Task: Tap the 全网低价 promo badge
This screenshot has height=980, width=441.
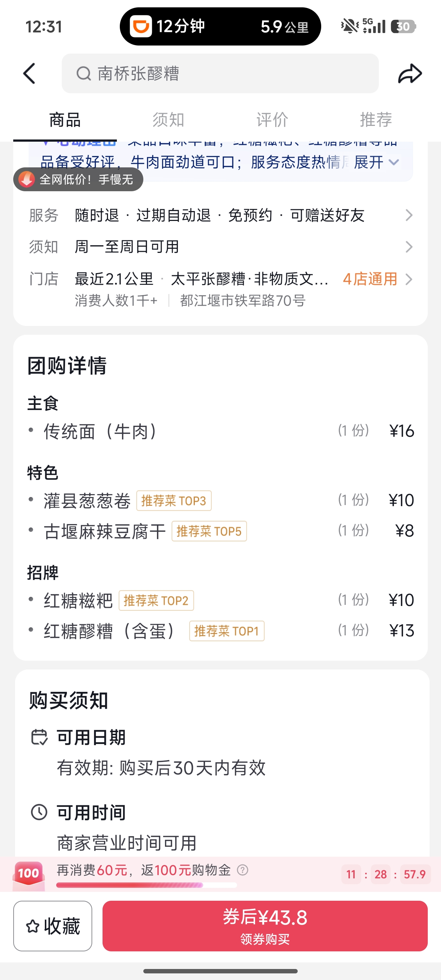Action: point(78,179)
